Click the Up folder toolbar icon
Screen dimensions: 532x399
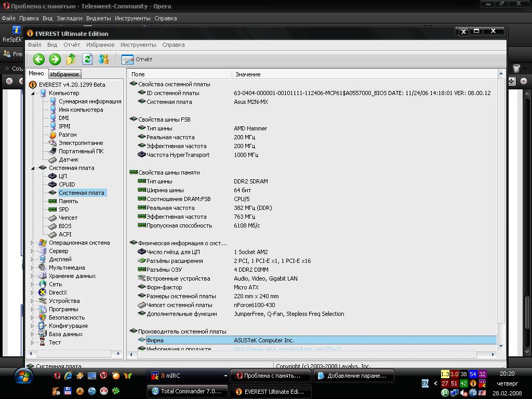point(71,59)
